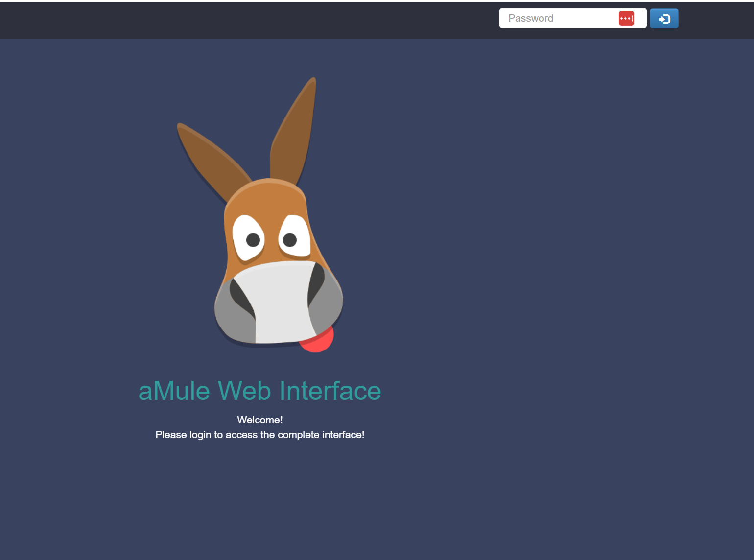Click the red password manager icon
The width and height of the screenshot is (754, 560).
click(626, 19)
